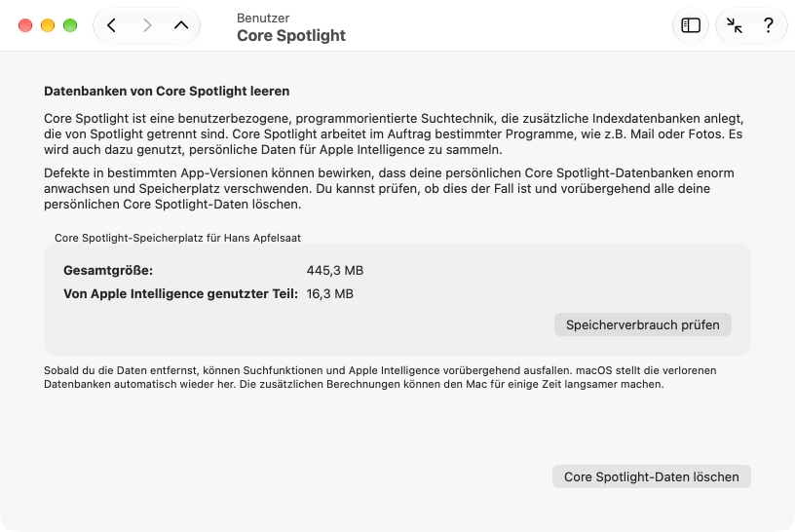Screen dimensions: 795x532
Task: Maximize window using the green button
Action: point(70,25)
